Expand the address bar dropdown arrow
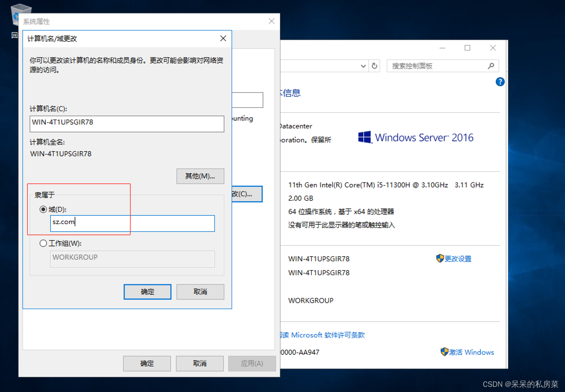The width and height of the screenshot is (565, 392). click(x=363, y=66)
